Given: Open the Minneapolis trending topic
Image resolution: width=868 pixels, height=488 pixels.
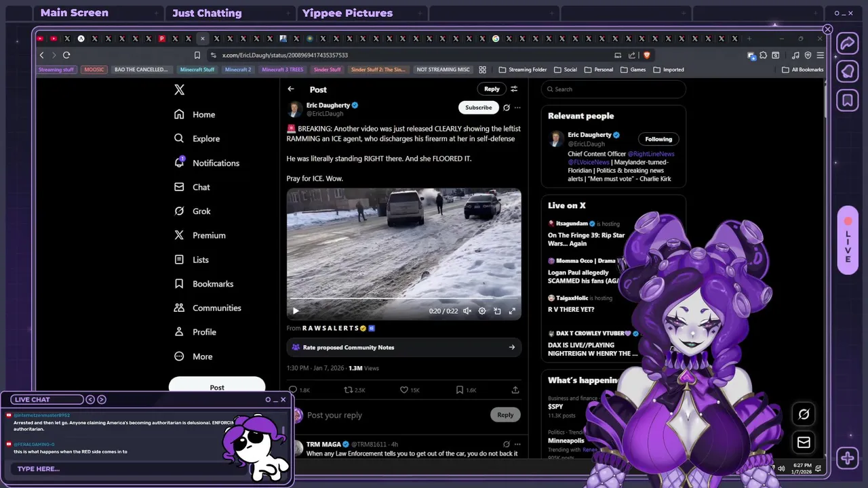Looking at the screenshot, I should coord(566,441).
